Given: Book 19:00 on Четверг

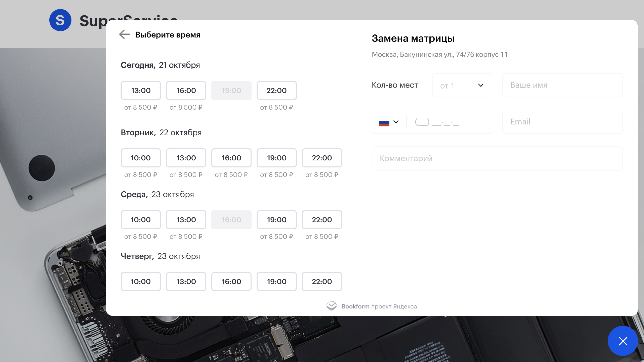Looking at the screenshot, I should pos(277,282).
